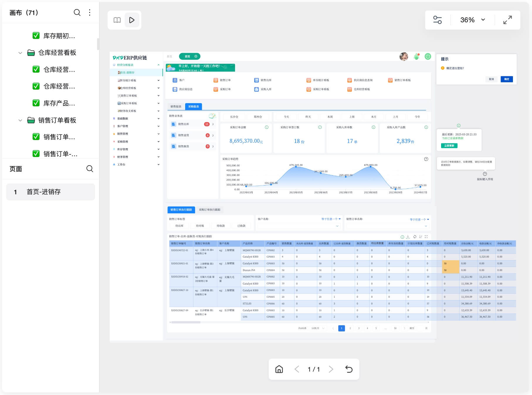The width and height of the screenshot is (532, 395).
Task: Toggle the 库存期初 green checkbox
Action: [36, 36]
